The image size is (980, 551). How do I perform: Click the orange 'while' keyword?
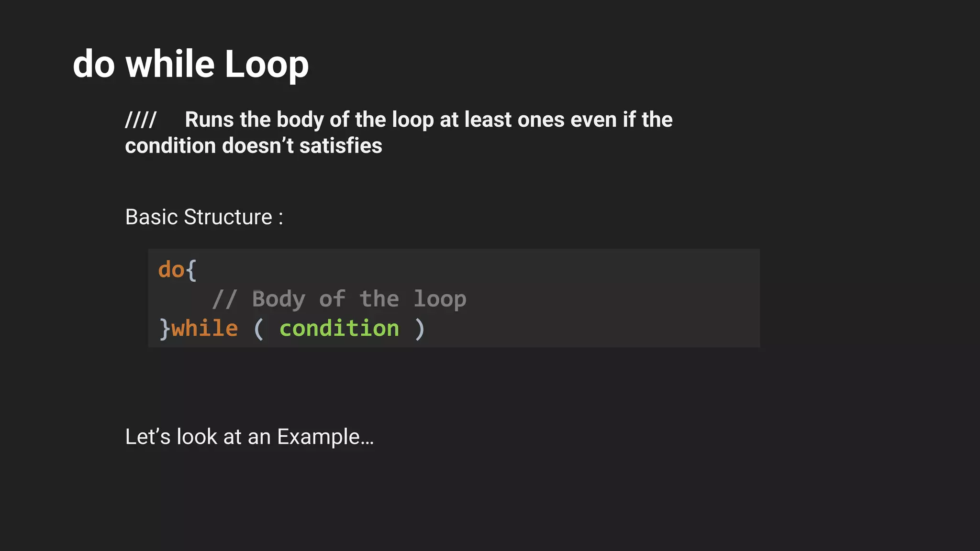point(205,329)
